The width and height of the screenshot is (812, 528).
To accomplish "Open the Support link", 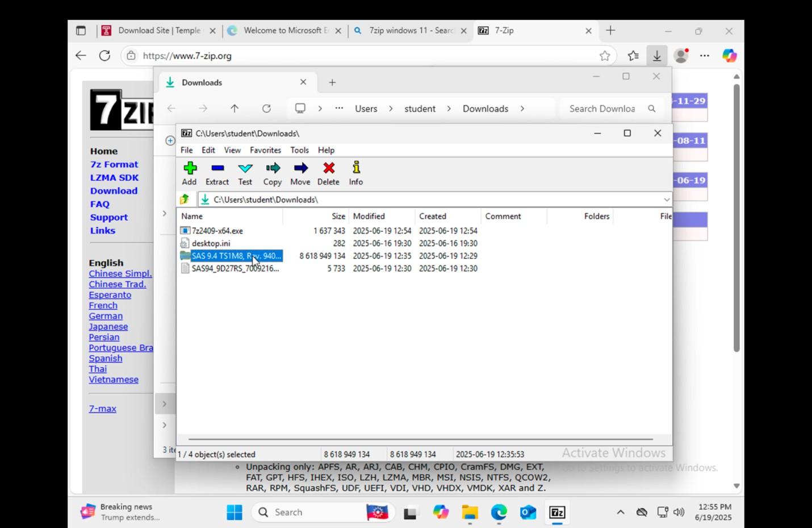I will [x=108, y=217].
